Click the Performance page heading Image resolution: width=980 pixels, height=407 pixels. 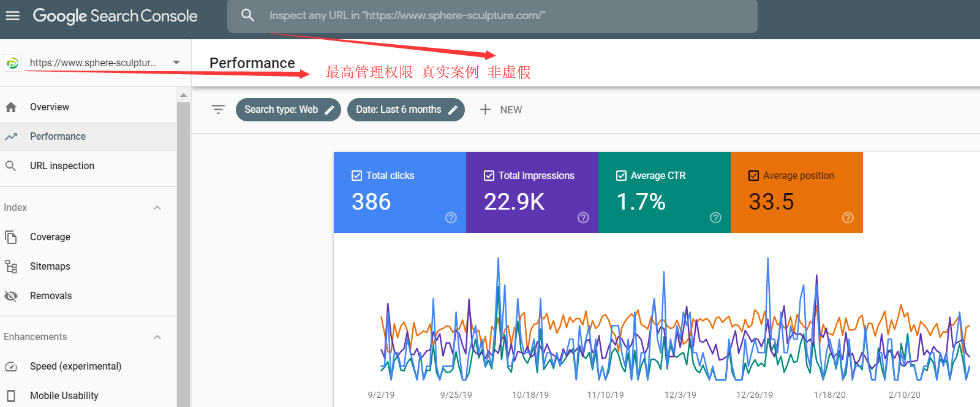coord(252,63)
